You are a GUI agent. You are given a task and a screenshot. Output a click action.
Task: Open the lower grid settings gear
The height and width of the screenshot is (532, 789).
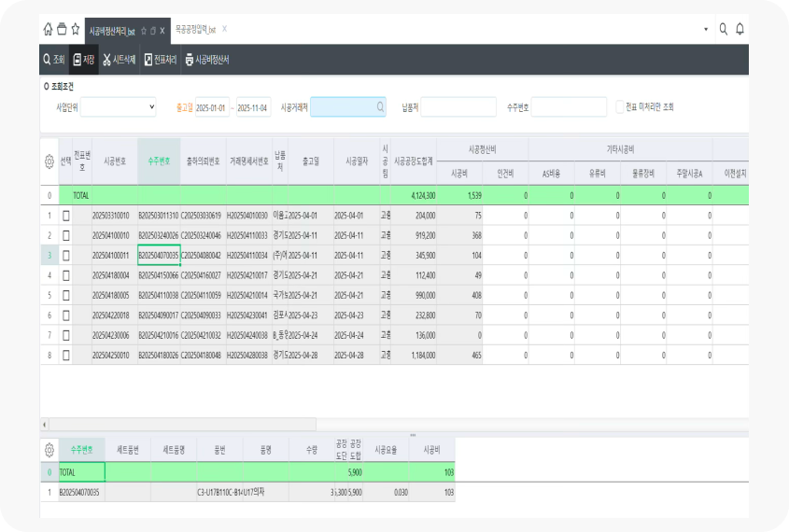pyautogui.click(x=49, y=449)
